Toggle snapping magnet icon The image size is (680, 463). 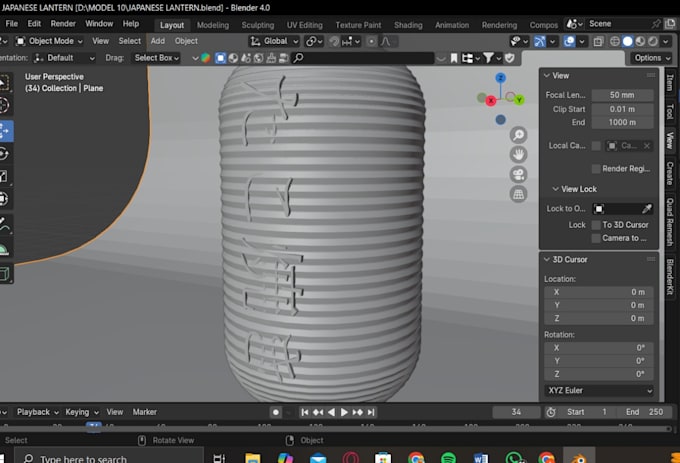pos(334,41)
